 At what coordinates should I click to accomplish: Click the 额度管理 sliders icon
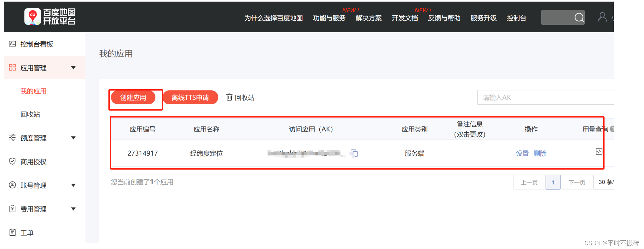12,138
